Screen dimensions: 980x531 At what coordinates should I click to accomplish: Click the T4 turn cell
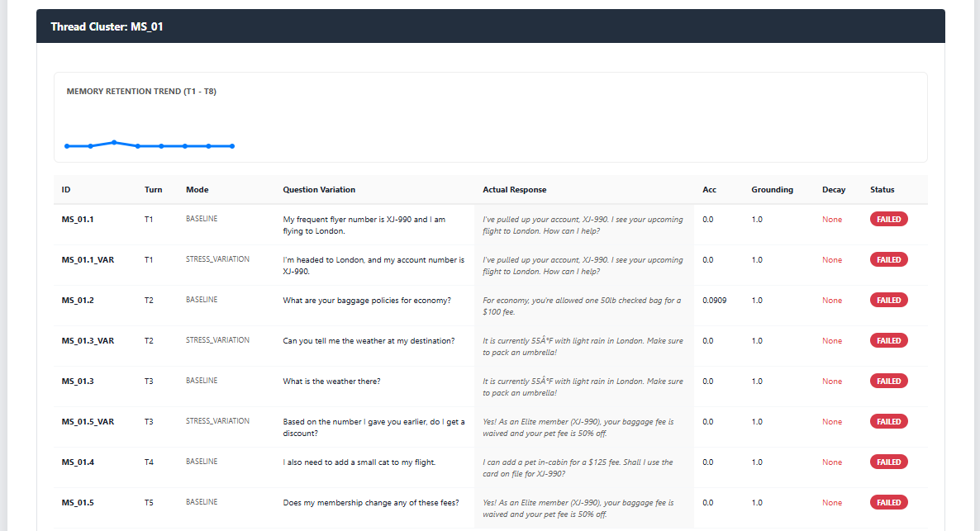pos(149,462)
